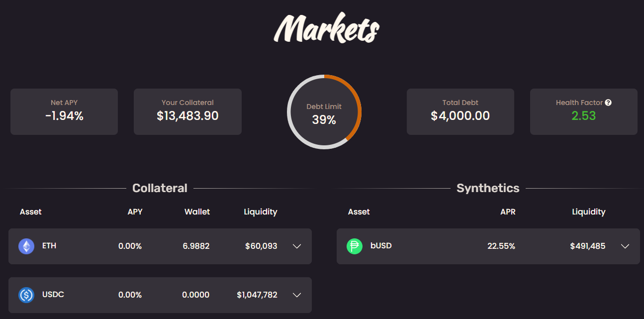Click the Health Factor help icon

(x=608, y=103)
